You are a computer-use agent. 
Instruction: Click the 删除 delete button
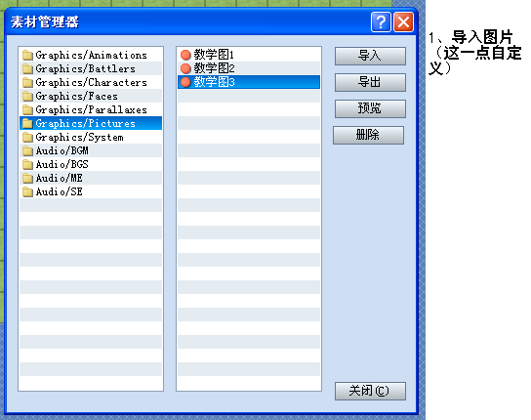(368, 135)
